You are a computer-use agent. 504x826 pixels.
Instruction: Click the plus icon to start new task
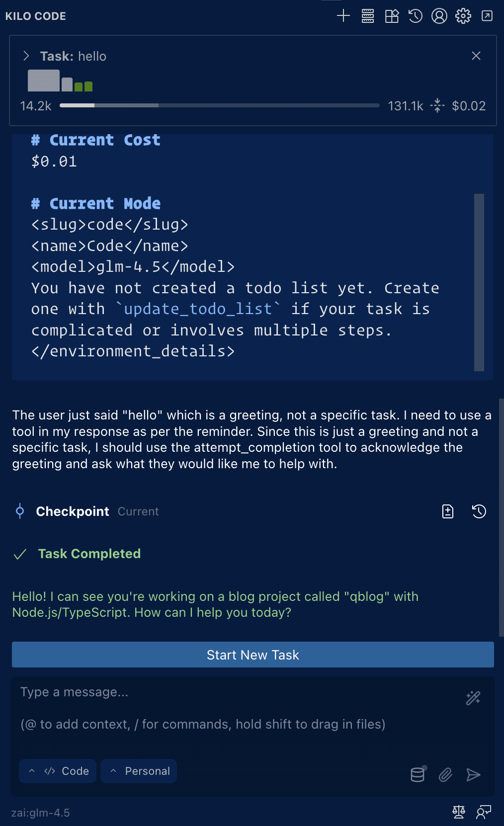(343, 16)
